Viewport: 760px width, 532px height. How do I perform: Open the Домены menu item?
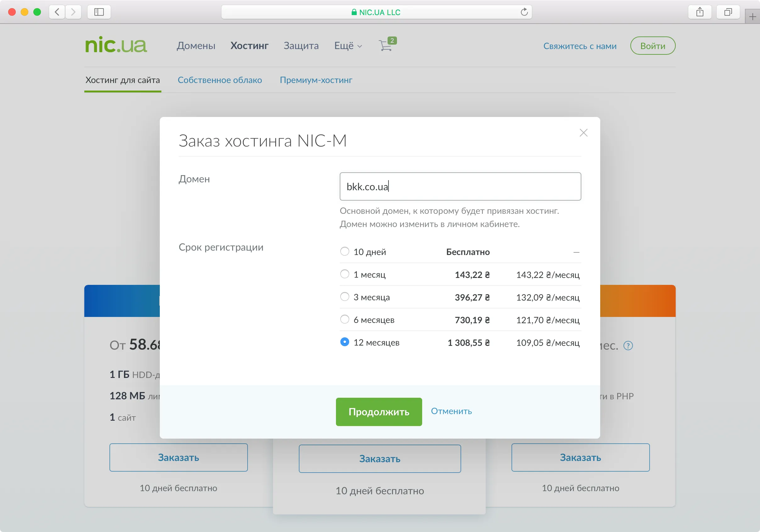(196, 46)
